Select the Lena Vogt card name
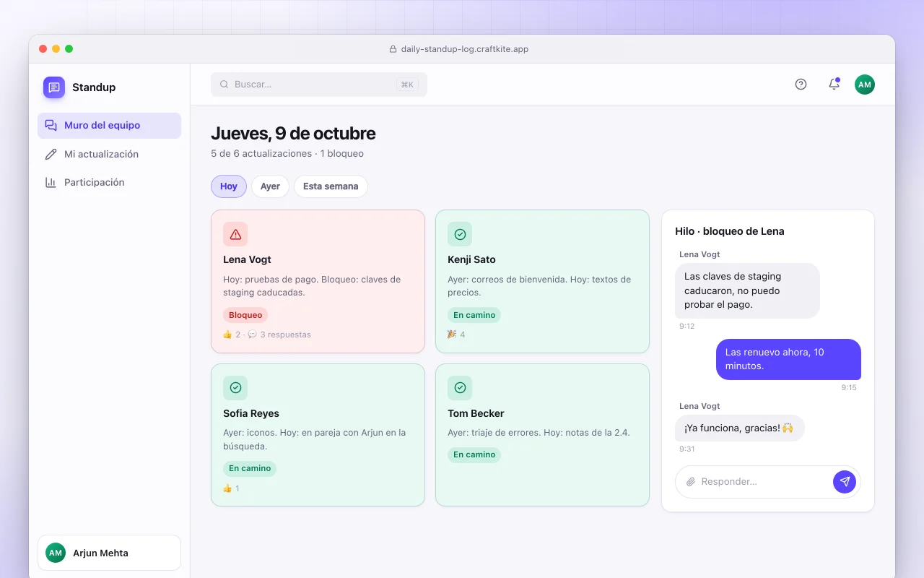Image resolution: width=924 pixels, height=578 pixels. coord(247,259)
